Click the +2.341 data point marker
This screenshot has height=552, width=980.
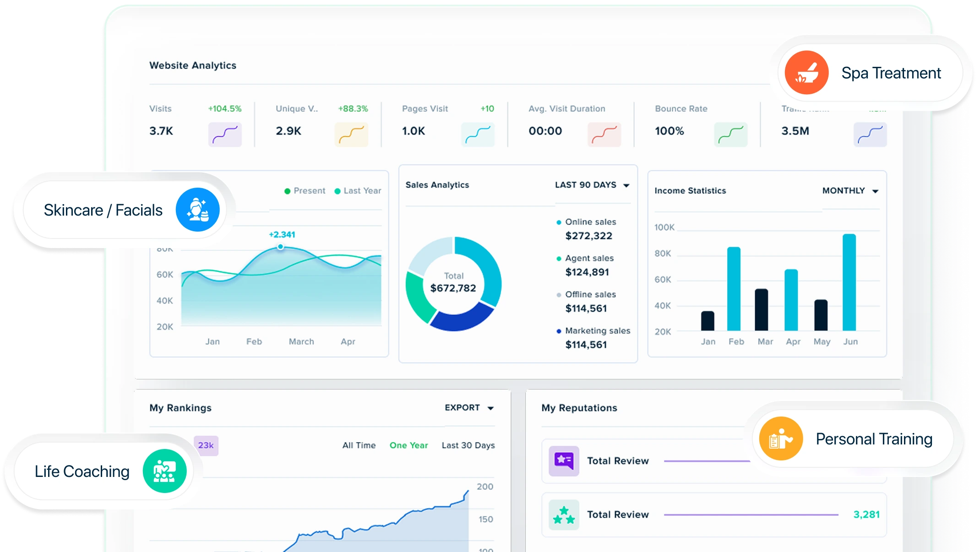(x=280, y=247)
